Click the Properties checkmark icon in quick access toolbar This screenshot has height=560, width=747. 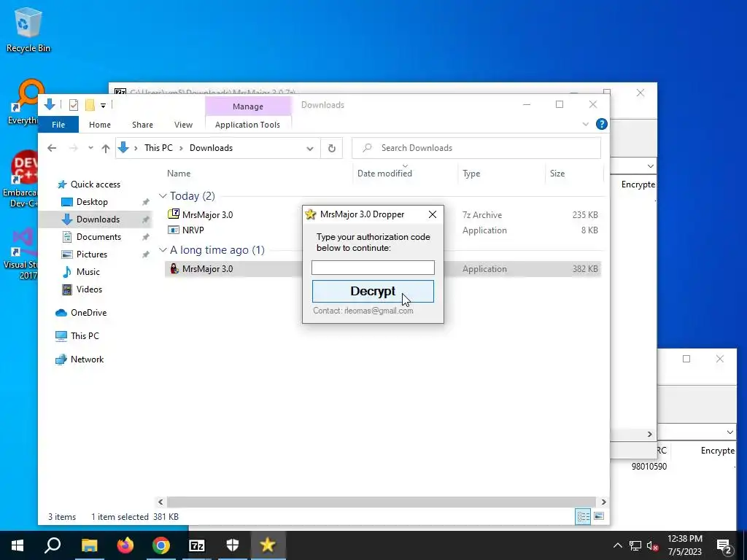(x=74, y=105)
